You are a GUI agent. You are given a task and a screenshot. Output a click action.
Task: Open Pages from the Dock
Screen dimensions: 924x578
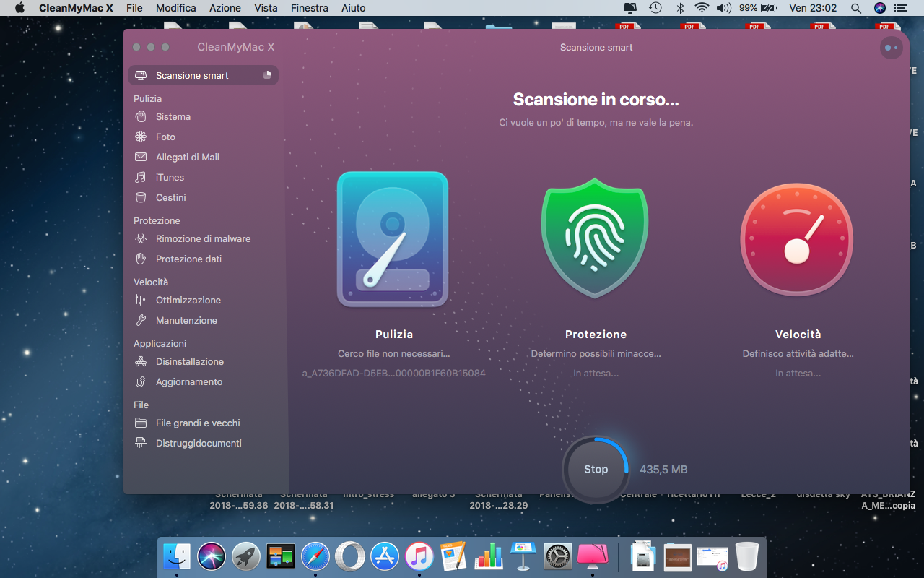pos(454,556)
